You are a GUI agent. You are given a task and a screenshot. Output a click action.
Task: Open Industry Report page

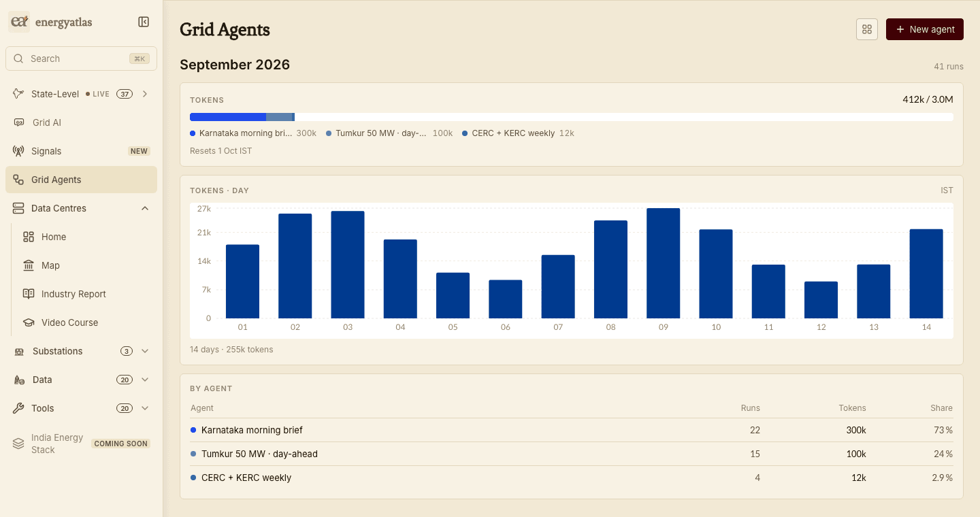[x=86, y=294]
